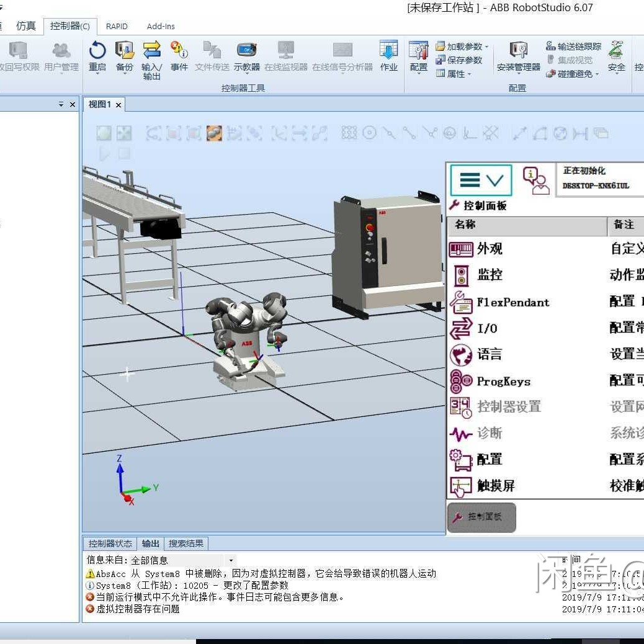Open 安装管理器 installation manager

(518, 56)
